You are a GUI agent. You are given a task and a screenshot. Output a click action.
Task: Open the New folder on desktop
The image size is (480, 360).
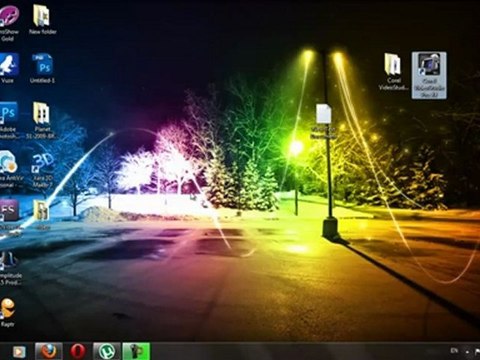tap(42, 20)
